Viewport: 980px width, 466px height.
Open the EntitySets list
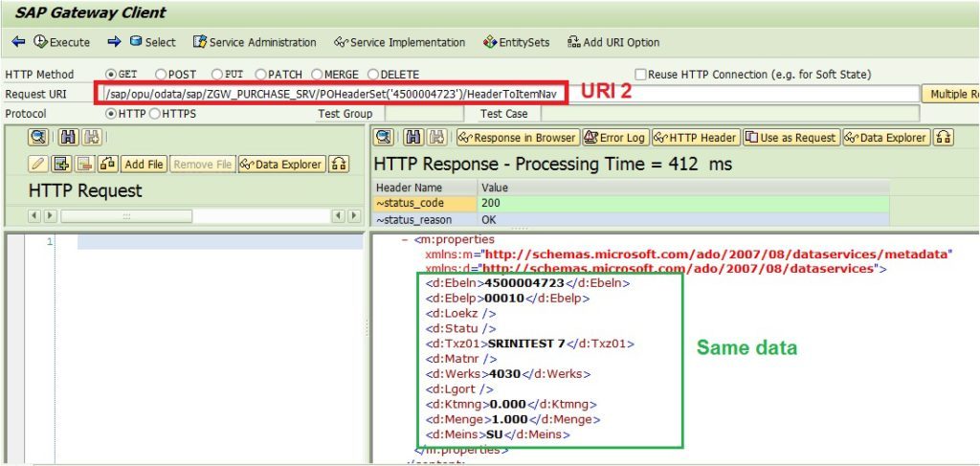point(517,42)
